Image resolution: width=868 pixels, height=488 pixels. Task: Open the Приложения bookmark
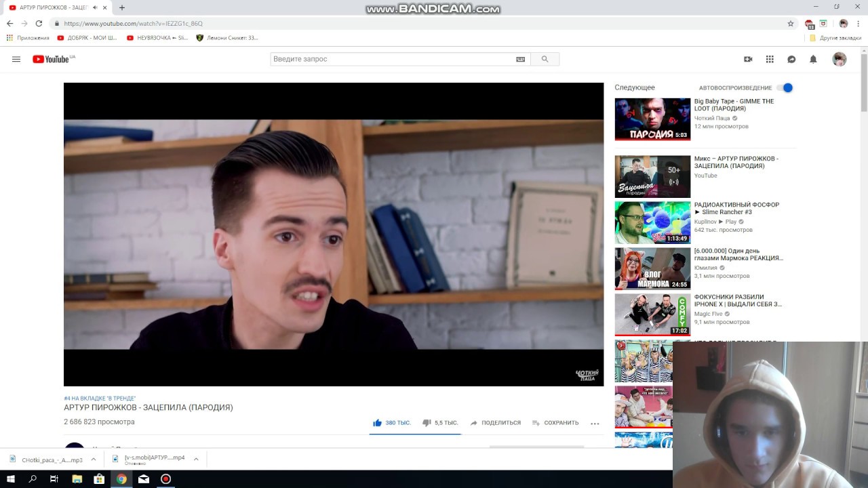pyautogui.click(x=28, y=38)
